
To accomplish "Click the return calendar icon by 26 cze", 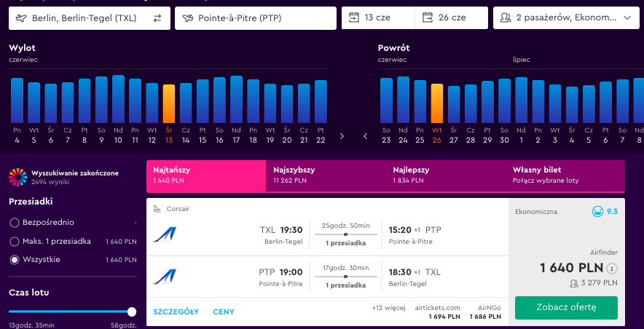I will click(x=428, y=17).
